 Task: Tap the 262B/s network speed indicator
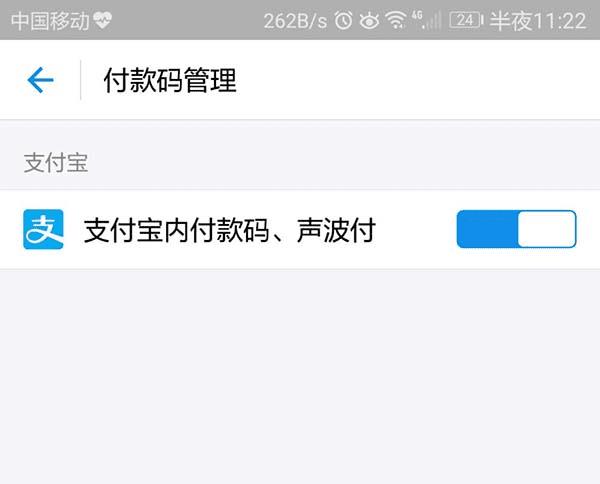295,21
